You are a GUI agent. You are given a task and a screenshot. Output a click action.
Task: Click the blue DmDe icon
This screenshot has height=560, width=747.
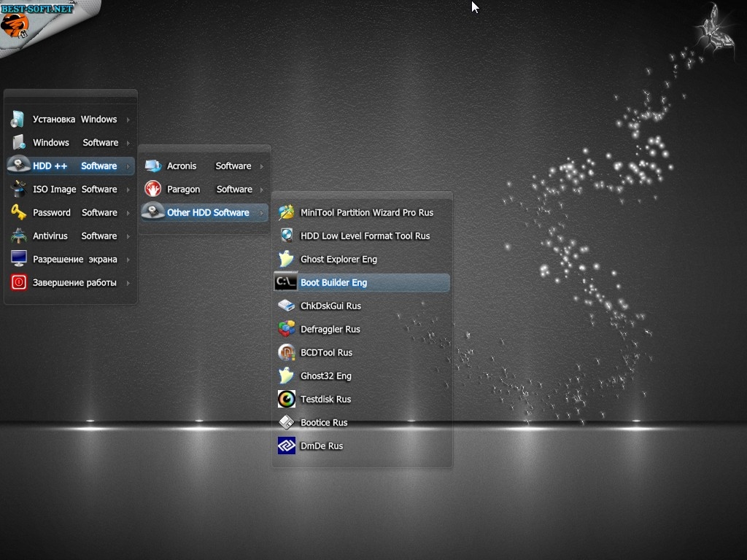(286, 446)
